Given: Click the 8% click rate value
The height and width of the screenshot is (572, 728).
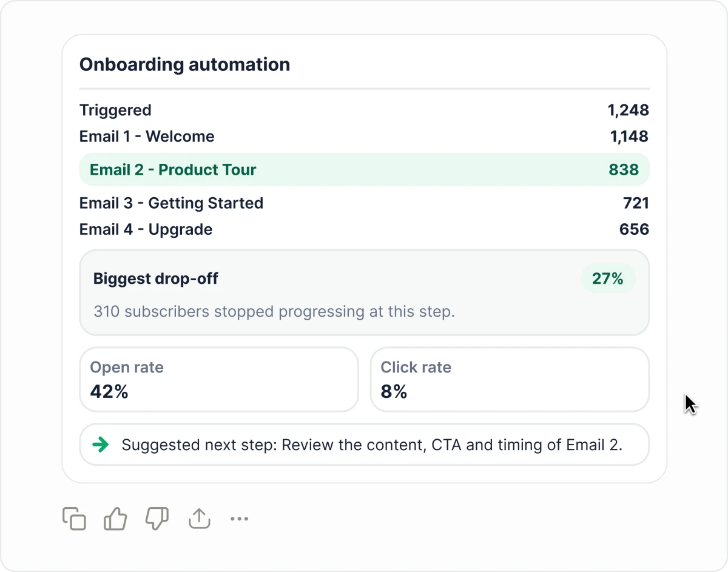Looking at the screenshot, I should [x=394, y=392].
